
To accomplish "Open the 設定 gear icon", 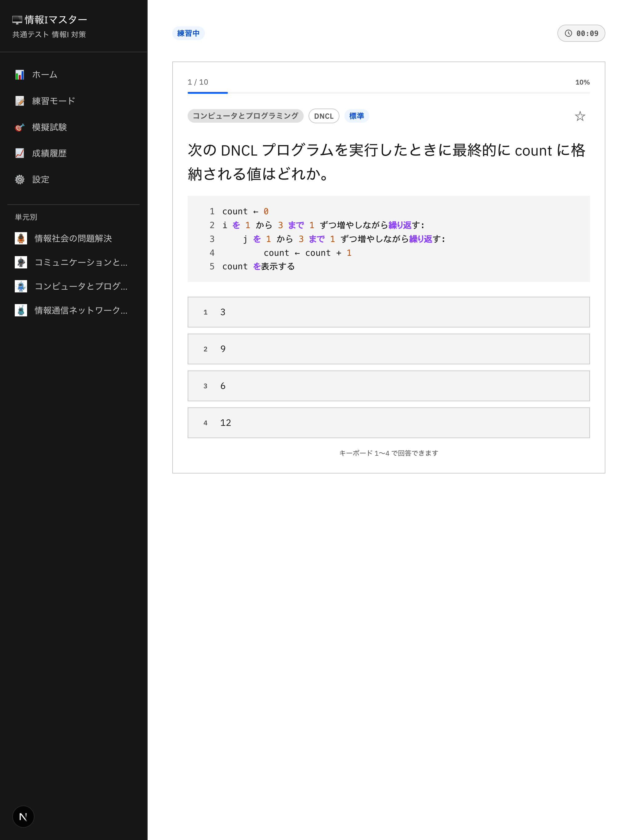I will click(x=19, y=179).
